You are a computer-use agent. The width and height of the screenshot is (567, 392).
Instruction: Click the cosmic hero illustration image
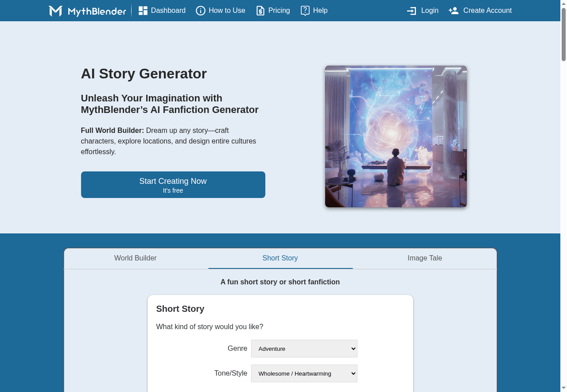(x=396, y=136)
